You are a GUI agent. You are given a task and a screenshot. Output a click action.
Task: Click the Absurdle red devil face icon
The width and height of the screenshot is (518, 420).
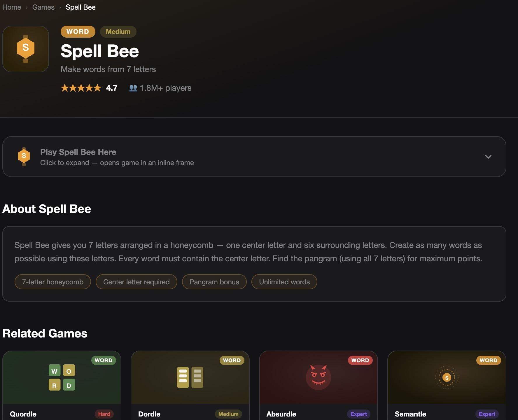[318, 377]
